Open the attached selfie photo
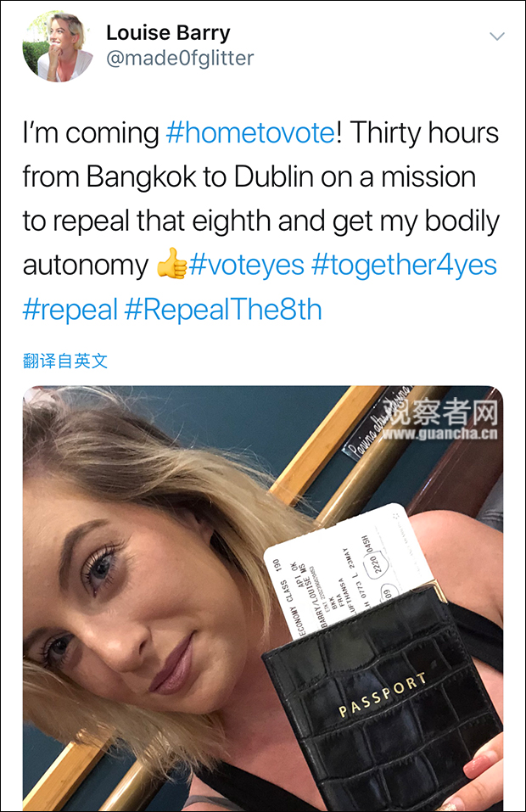This screenshot has width=526, height=812. tap(263, 598)
